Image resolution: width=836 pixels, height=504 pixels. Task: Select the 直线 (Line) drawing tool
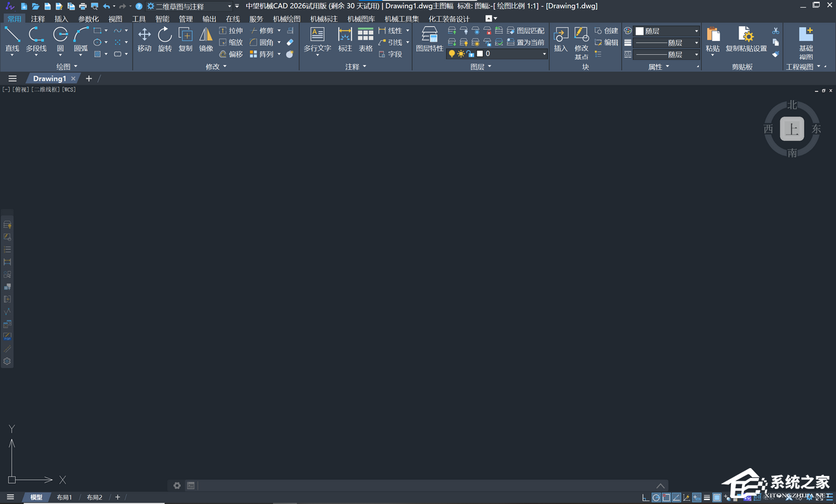[12, 39]
